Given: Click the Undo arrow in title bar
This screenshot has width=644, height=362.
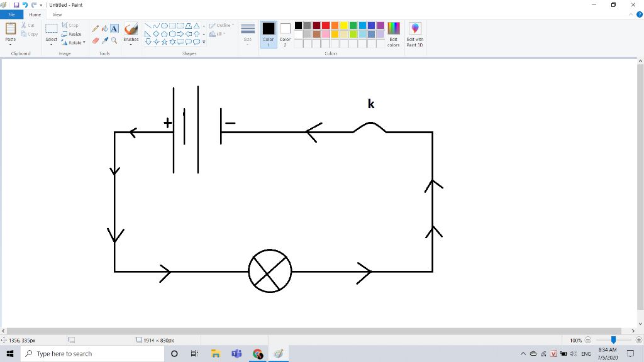Looking at the screenshot, I should pos(25,5).
